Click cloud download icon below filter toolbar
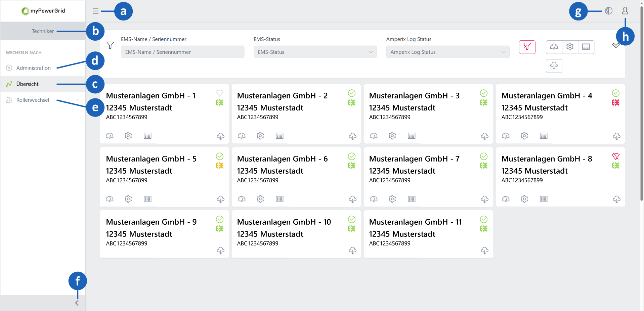644x311 pixels. point(554,66)
